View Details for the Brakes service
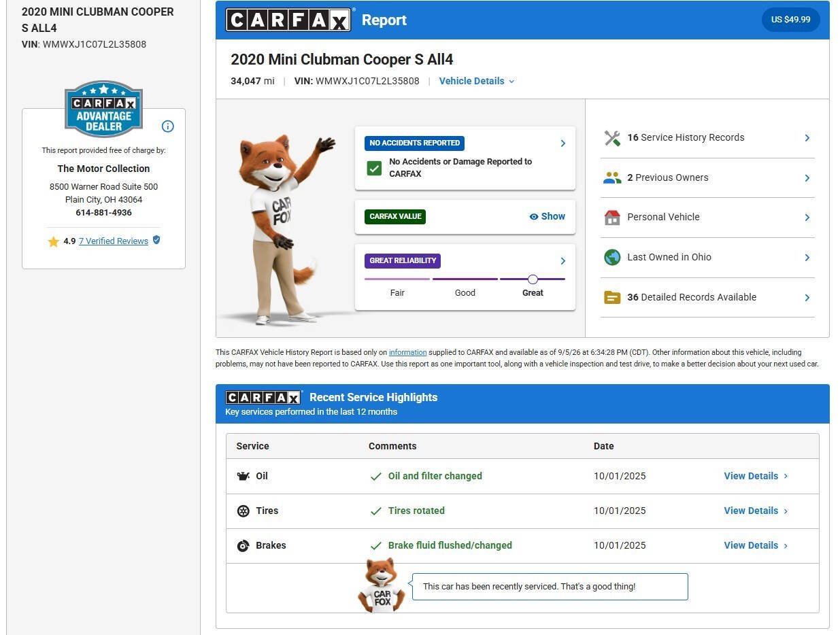Screen dimensions: 840x635 coord(756,545)
